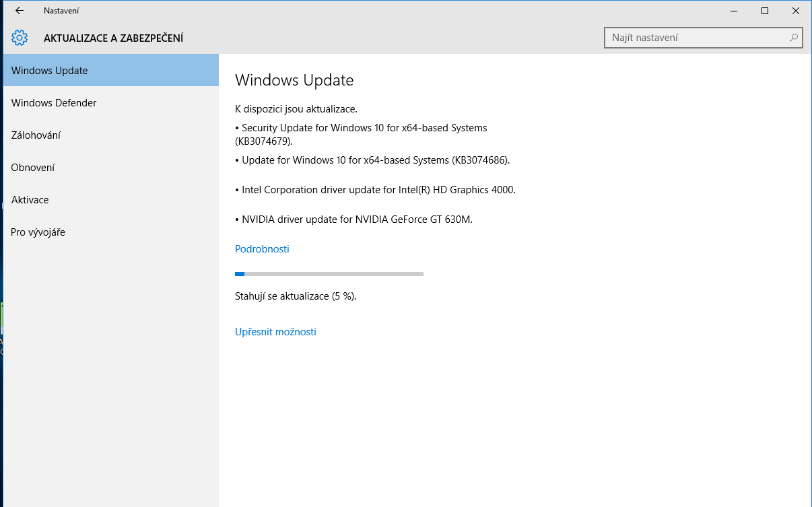
Task: Click the KB3074679 security update entry
Action: tap(361, 135)
